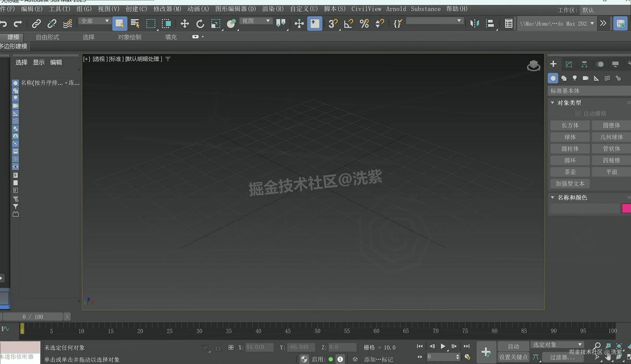Select the Select and Move tool
Image resolution: width=631 pixels, height=364 pixels.
[x=185, y=23]
